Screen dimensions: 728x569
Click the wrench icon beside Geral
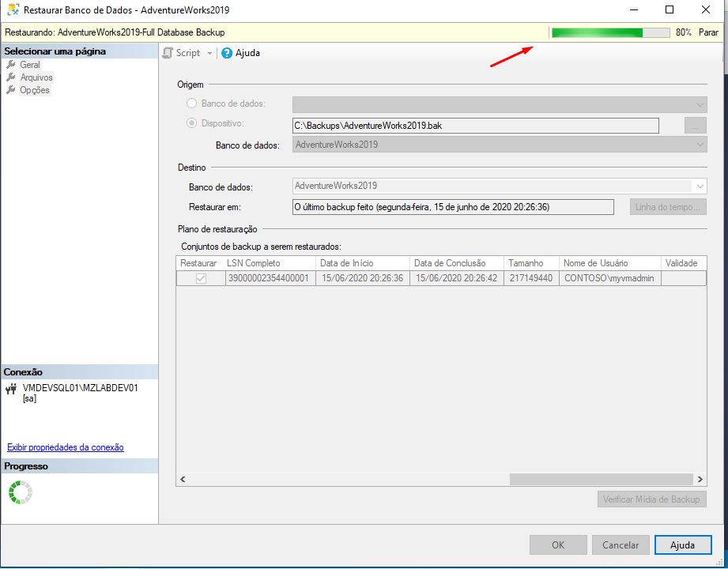tap(11, 65)
